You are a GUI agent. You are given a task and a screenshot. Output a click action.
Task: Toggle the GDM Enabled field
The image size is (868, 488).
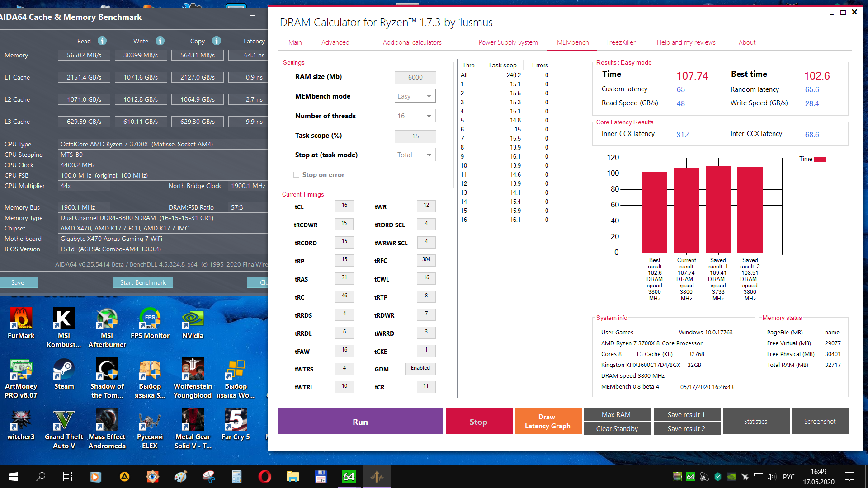click(420, 368)
